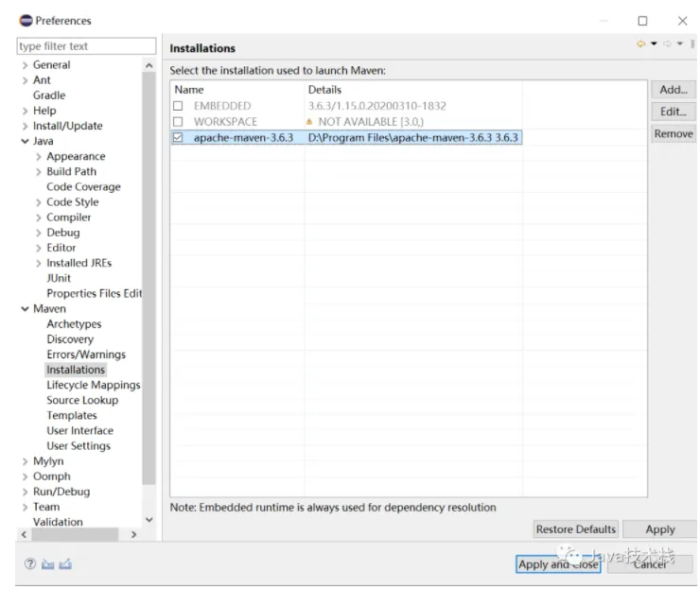Select the D:\Program Files\apache-maven-3.6.3 details cell
Viewport: 700px width, 589px height.
point(413,137)
